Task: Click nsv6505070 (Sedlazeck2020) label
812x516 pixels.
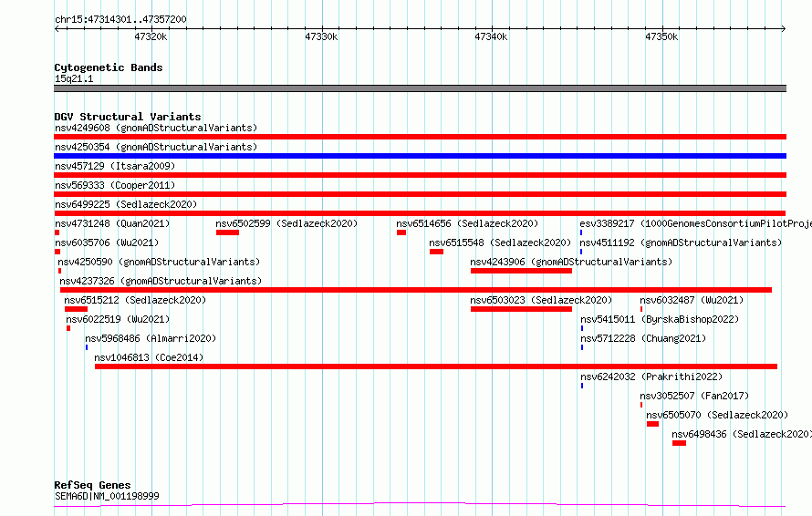Action: click(x=717, y=415)
